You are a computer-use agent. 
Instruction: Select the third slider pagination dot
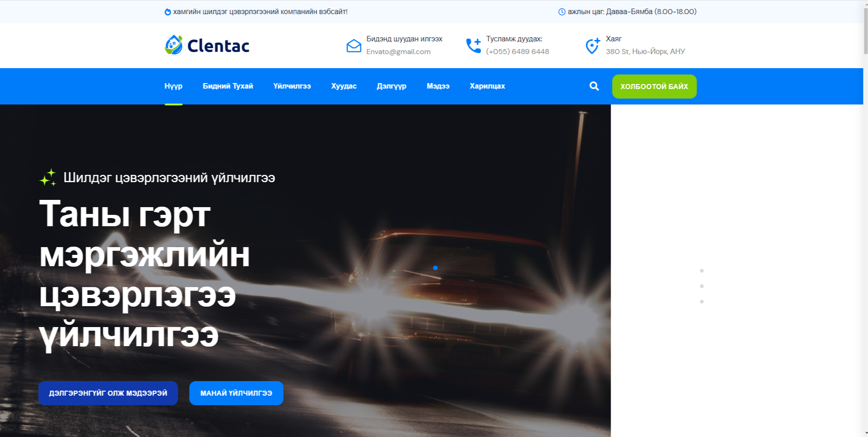pyautogui.click(x=702, y=302)
